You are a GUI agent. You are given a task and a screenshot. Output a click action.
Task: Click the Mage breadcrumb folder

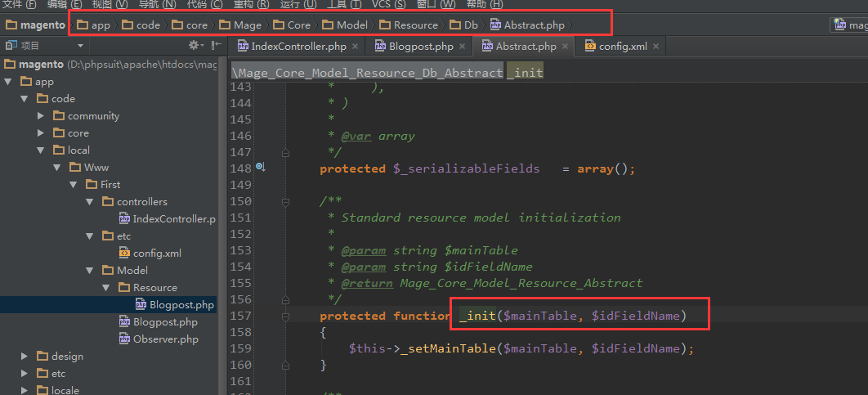(240, 25)
